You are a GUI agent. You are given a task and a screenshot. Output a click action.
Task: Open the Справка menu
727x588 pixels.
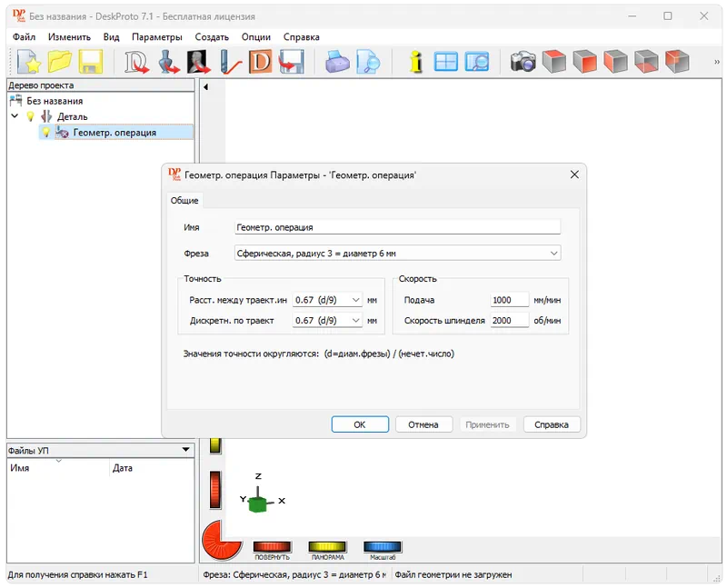click(302, 37)
